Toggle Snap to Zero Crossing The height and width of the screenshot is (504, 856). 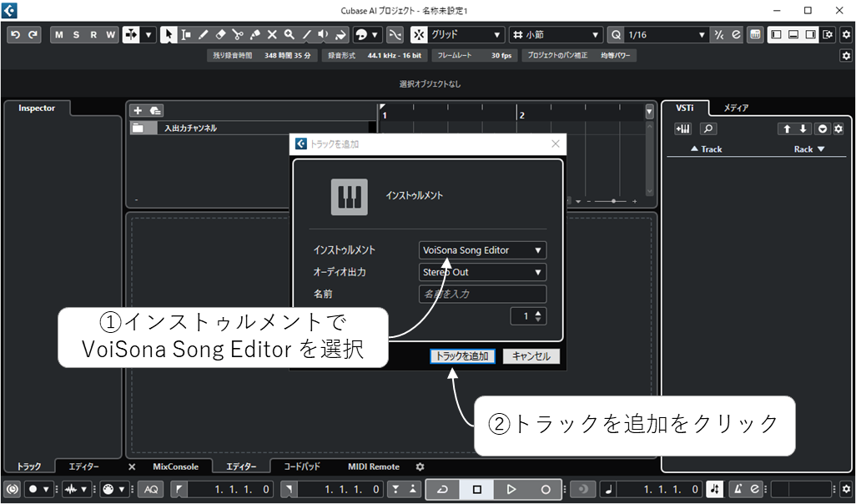coord(395,35)
